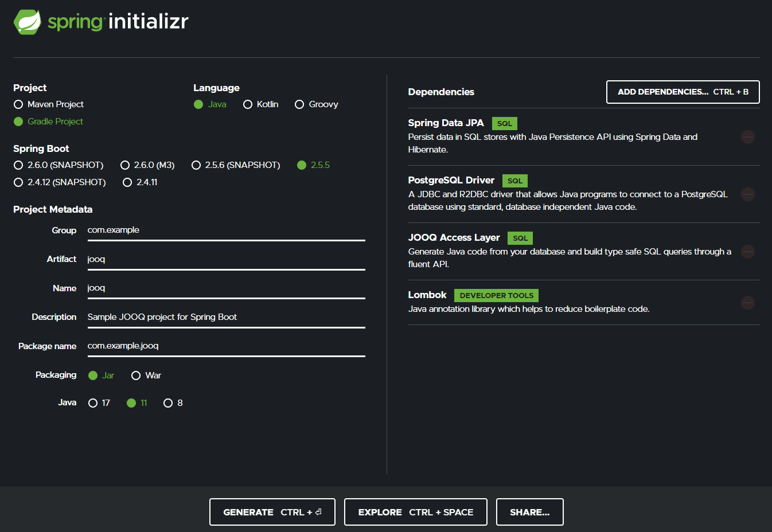The height and width of the screenshot is (532, 772).
Task: Click the Dependencies heading
Action: pos(441,92)
